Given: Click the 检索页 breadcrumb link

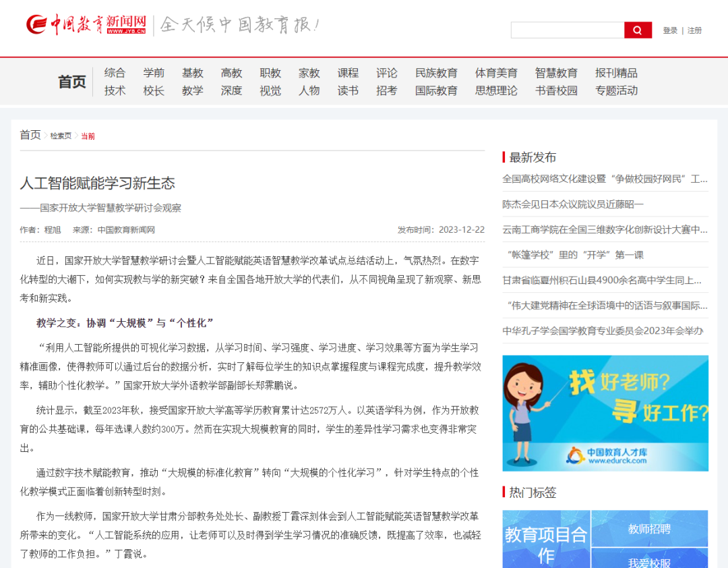Looking at the screenshot, I should click(61, 136).
